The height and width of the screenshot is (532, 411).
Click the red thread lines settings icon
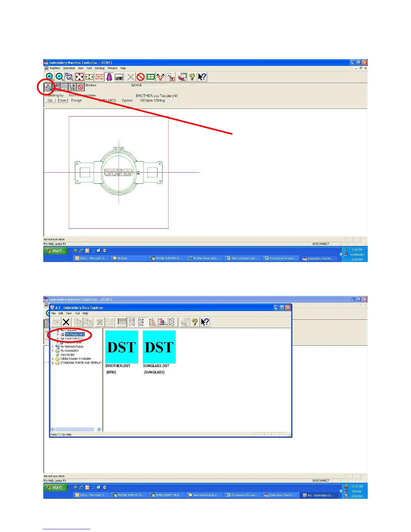[99, 77]
